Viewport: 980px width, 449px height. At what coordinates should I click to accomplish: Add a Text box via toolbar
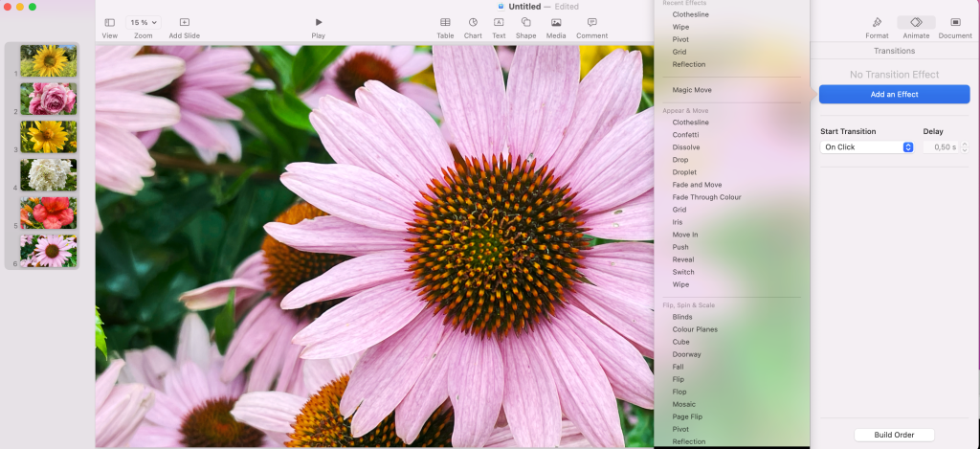pos(499,23)
